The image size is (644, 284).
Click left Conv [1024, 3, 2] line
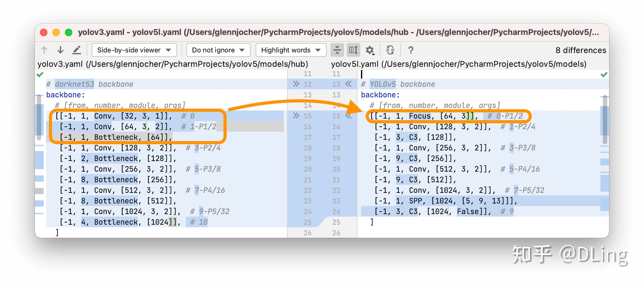(144, 212)
